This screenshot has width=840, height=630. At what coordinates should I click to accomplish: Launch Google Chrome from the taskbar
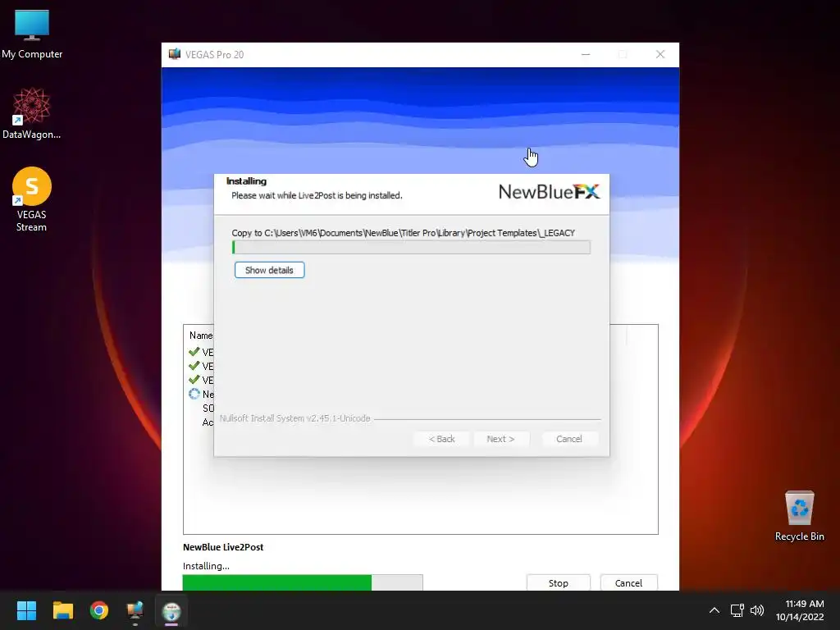[x=99, y=610]
